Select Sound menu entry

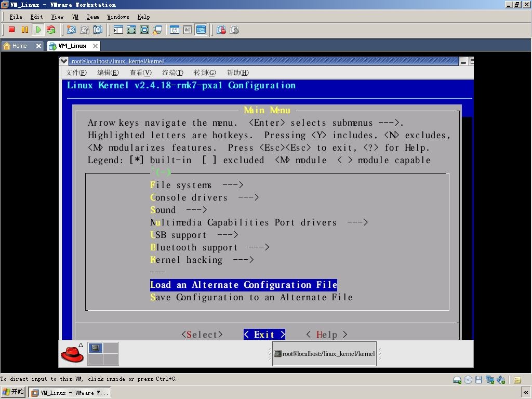pos(179,210)
